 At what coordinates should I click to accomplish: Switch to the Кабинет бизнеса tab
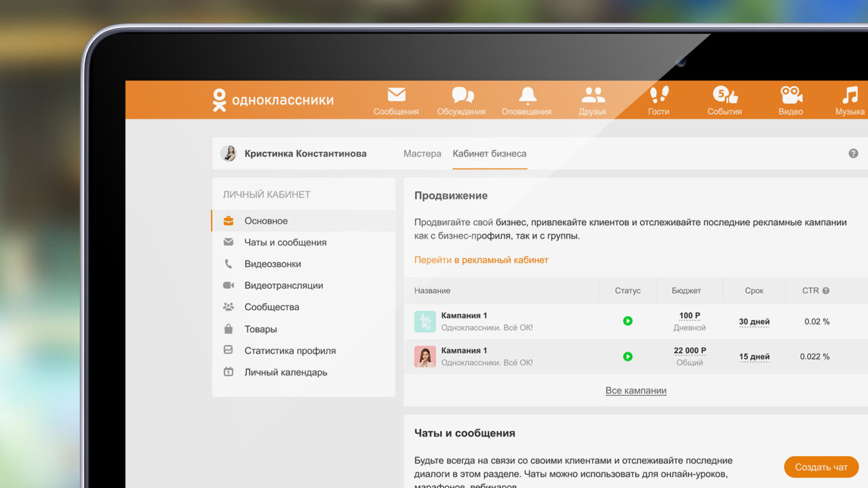pyautogui.click(x=490, y=154)
